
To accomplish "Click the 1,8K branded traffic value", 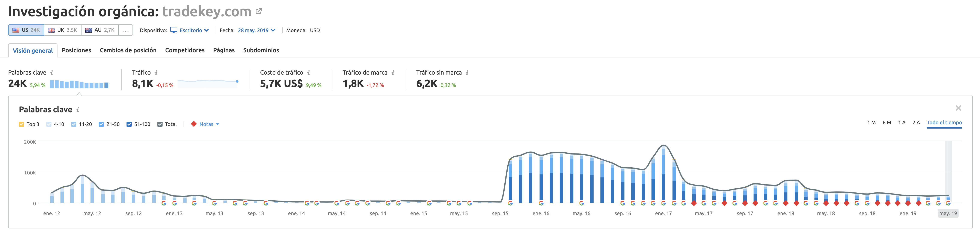I will point(353,84).
